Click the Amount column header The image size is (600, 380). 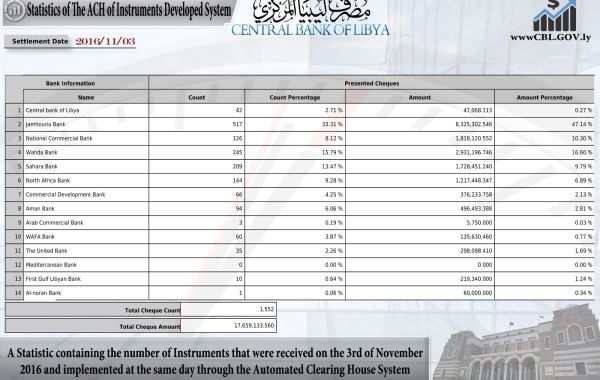(x=420, y=97)
